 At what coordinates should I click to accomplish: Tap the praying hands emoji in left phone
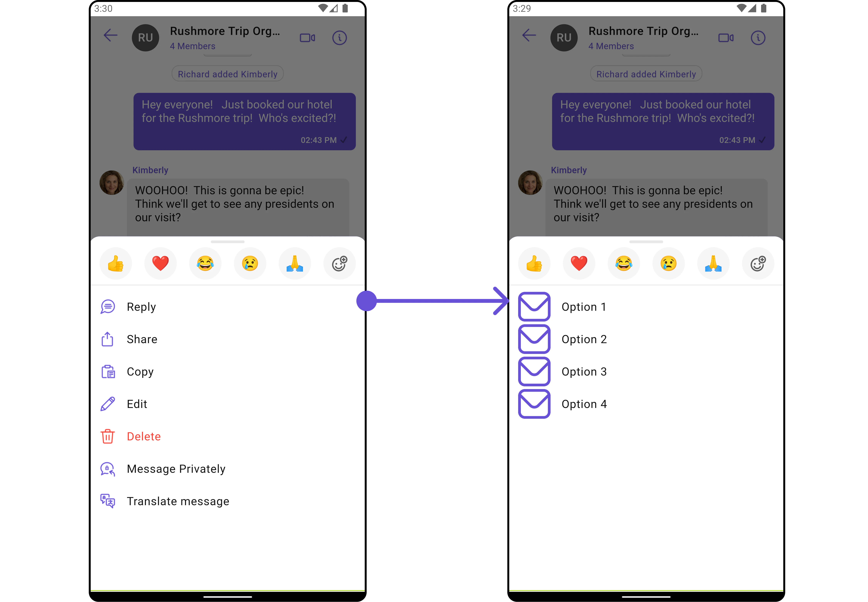pos(295,263)
